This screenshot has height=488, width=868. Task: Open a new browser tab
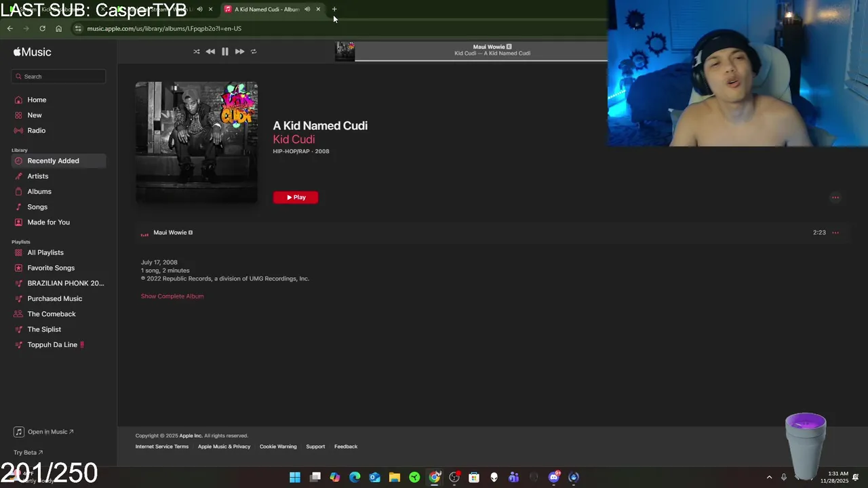(334, 9)
